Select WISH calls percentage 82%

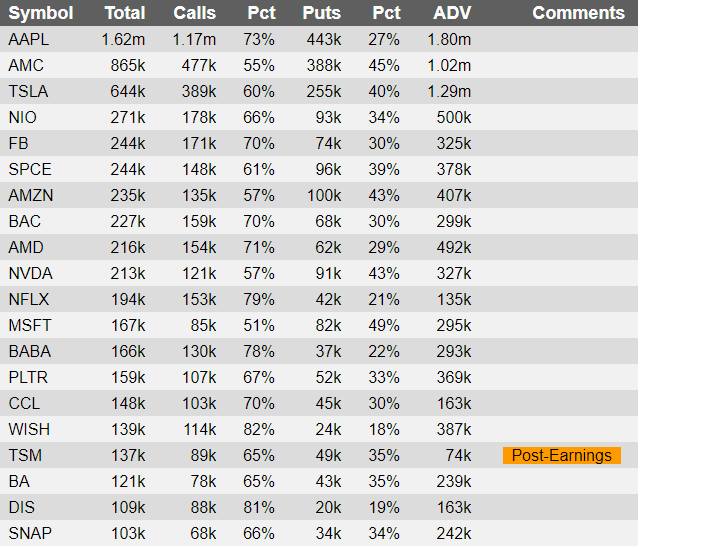[x=259, y=430]
